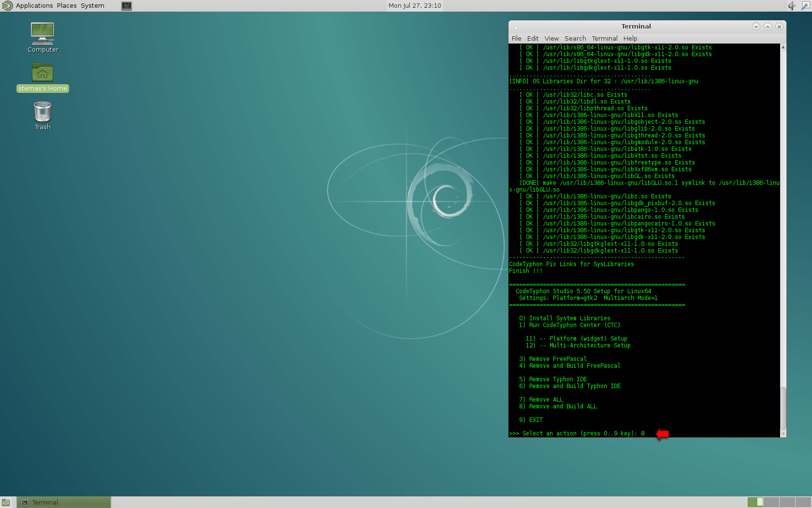Click '/usr/lib/i386-linux-gnu/libz.so Exists' line

(595, 196)
